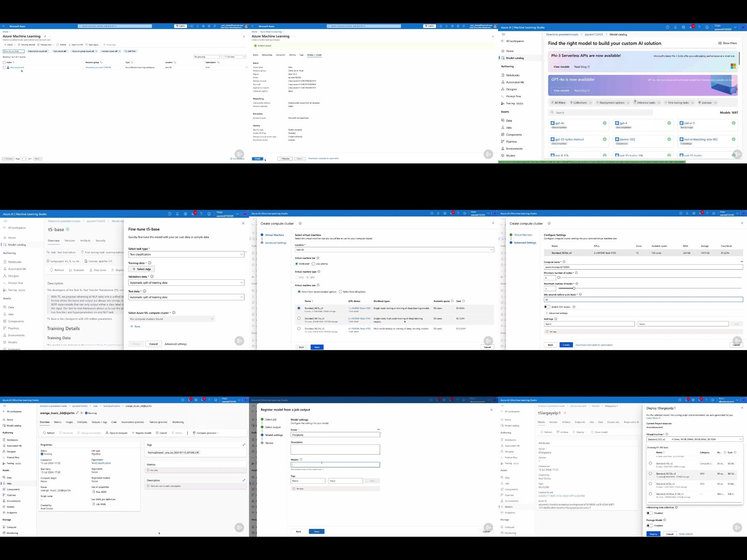Enable Package Model toggle

(649, 526)
